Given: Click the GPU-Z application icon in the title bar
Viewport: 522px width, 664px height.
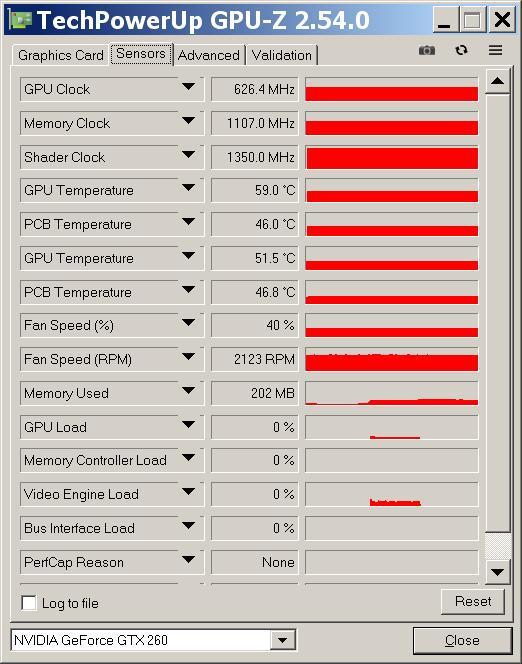Looking at the screenshot, I should pyautogui.click(x=20, y=19).
